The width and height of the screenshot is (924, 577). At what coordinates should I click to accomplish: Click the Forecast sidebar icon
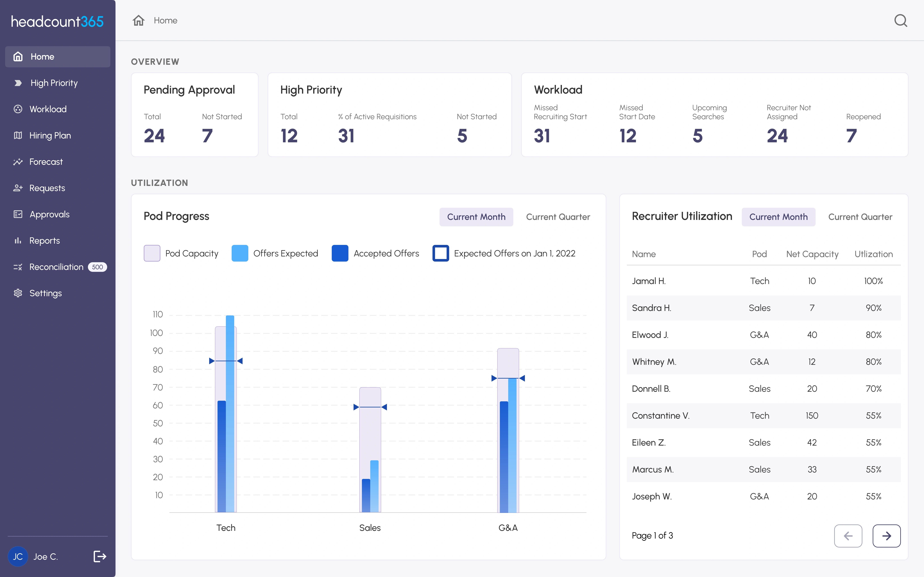click(18, 162)
